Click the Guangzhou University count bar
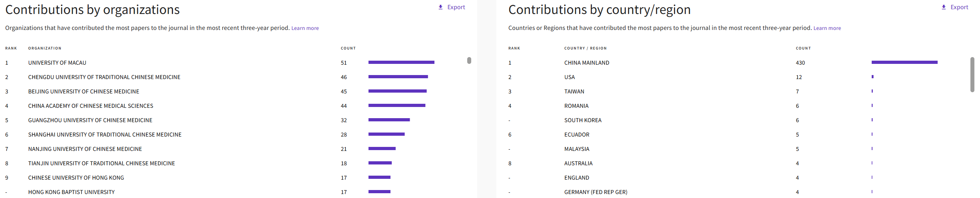980x198 pixels. click(x=389, y=120)
